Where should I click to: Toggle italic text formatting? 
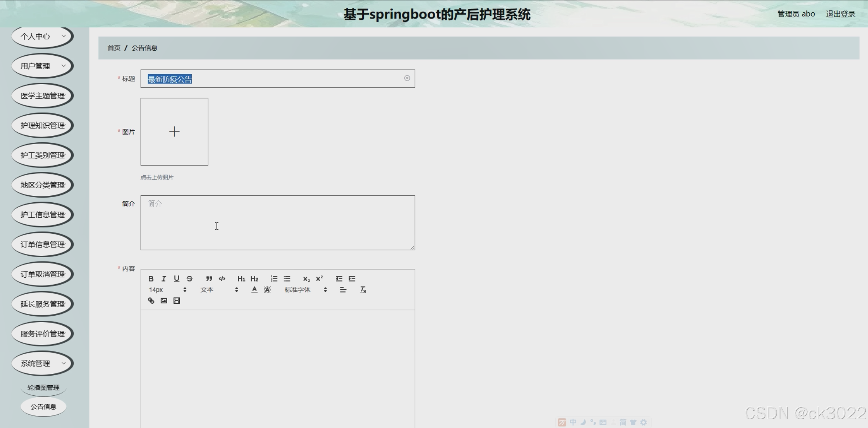(164, 278)
